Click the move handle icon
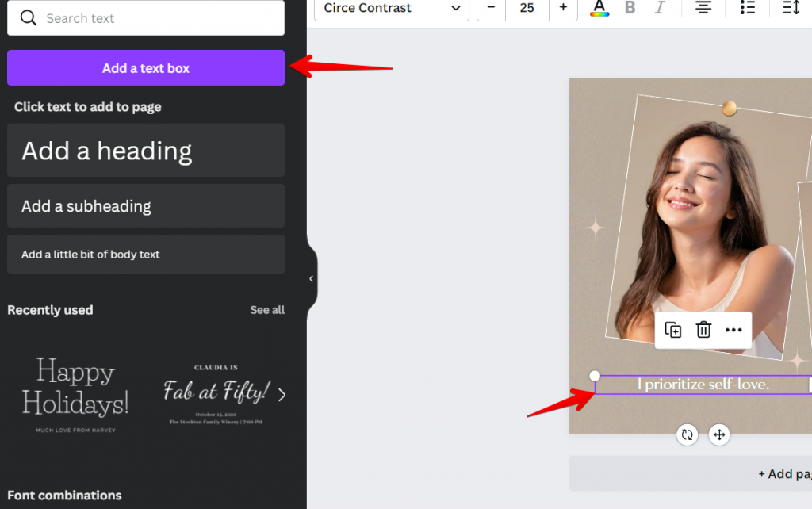The height and width of the screenshot is (509, 812). [x=719, y=434]
